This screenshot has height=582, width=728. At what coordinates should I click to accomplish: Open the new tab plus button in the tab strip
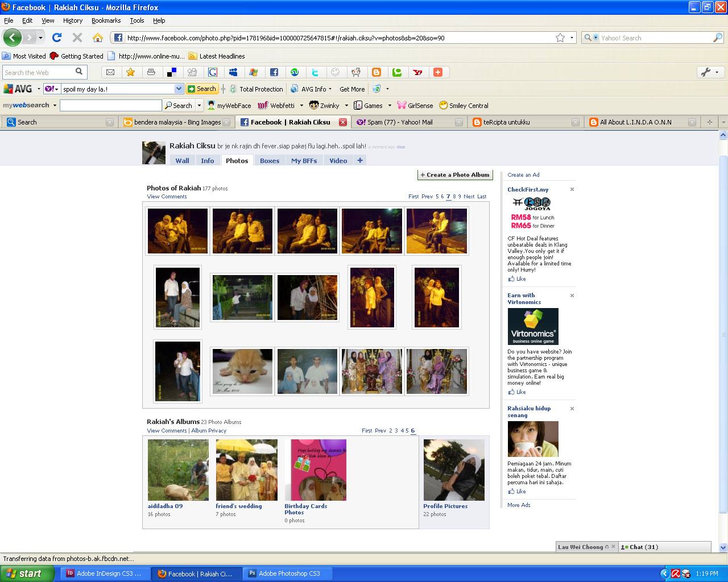(x=709, y=122)
